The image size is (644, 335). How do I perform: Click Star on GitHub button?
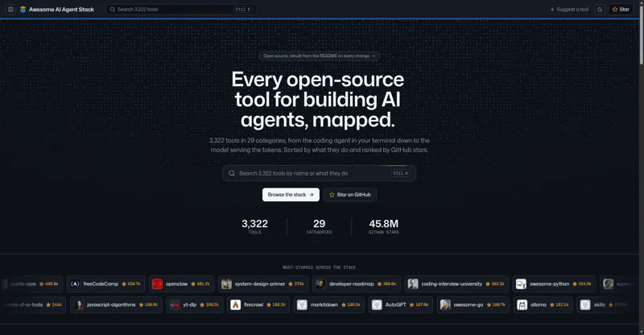[x=350, y=194]
